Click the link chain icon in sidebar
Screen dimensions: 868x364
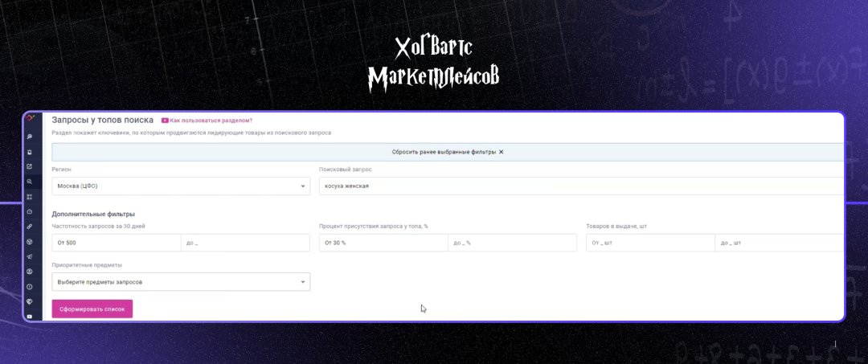30,227
